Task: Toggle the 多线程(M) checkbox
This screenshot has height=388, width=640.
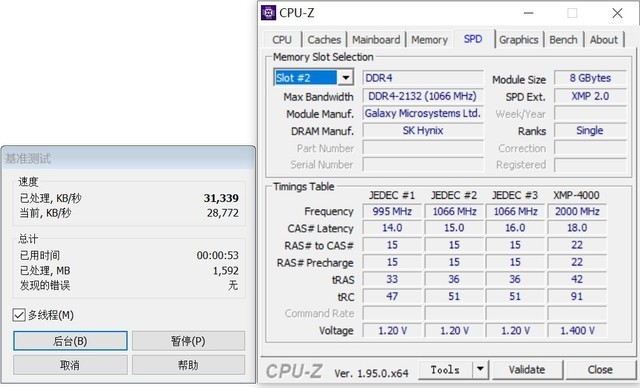Action: click(x=19, y=315)
